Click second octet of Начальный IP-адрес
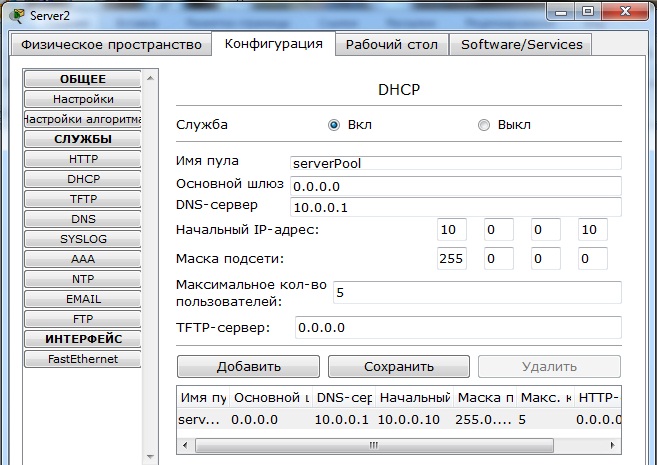 (x=499, y=230)
